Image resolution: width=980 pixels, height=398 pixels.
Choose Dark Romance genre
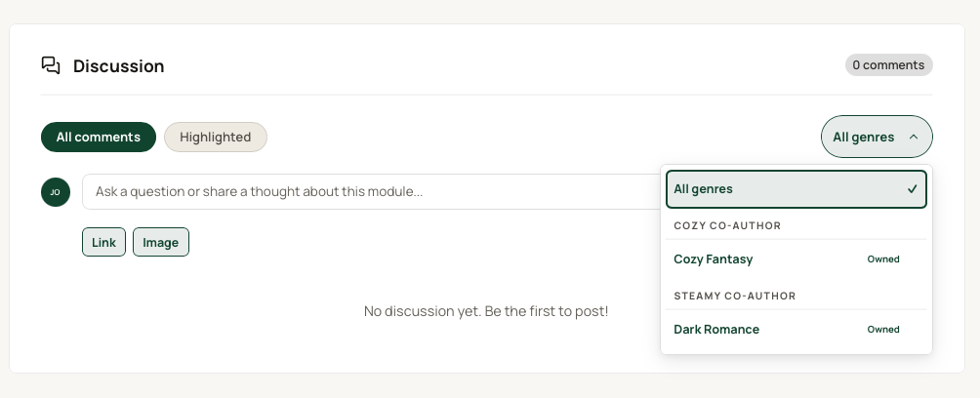pos(796,330)
